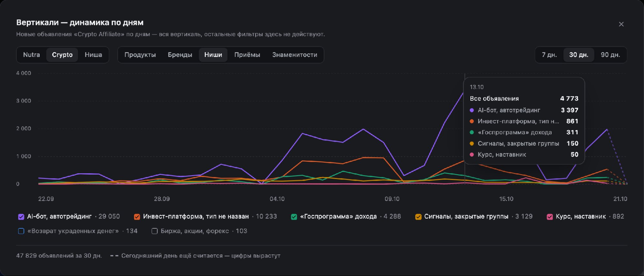The width and height of the screenshot is (644, 276).
Task: Switch to the Nutra vertical tab
Action: click(x=32, y=55)
